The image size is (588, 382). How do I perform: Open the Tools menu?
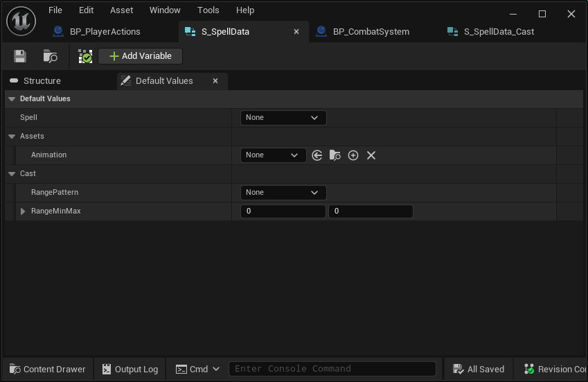click(208, 10)
